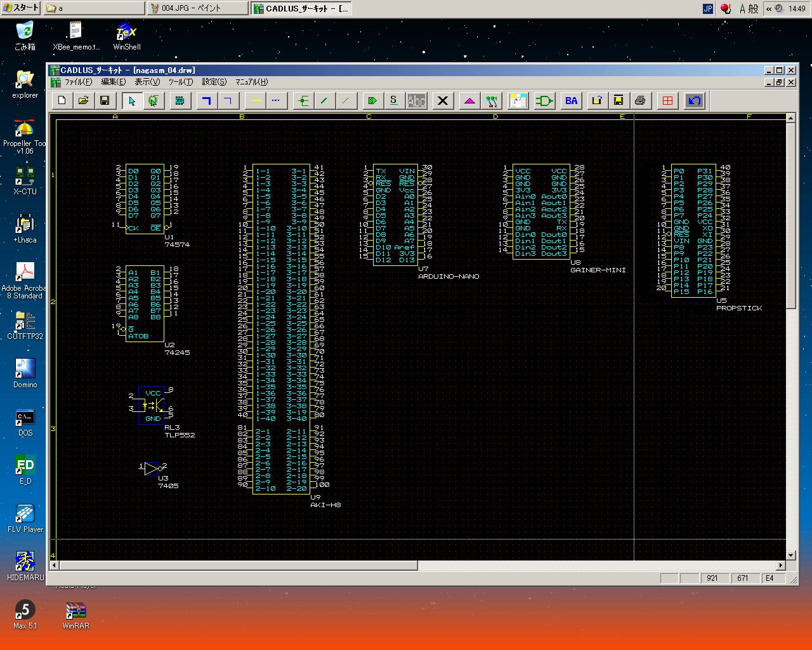Select the arrow pointer tool

(131, 101)
